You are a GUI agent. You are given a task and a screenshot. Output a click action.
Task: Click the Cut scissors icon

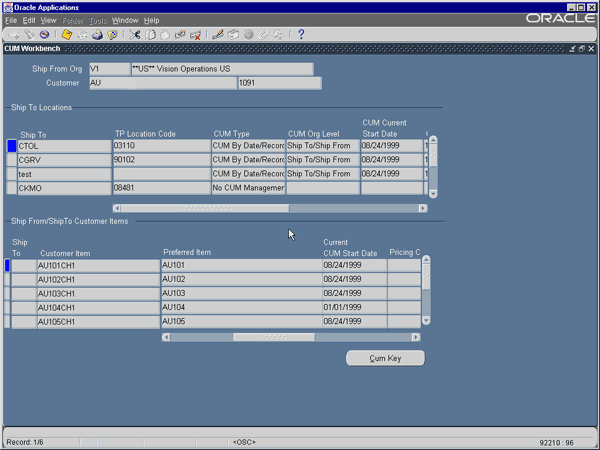click(x=134, y=35)
